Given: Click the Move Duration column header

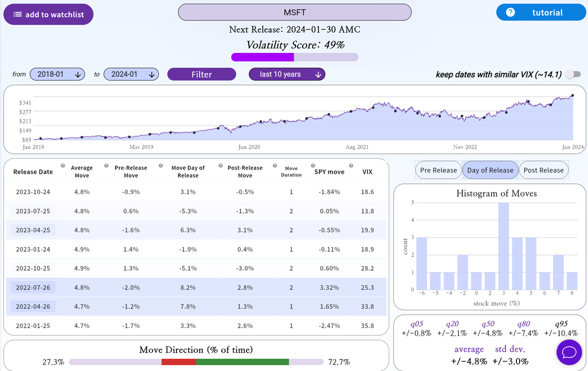Looking at the screenshot, I should click(291, 172).
